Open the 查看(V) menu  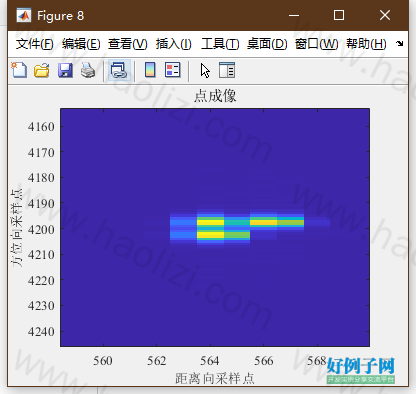pyautogui.click(x=128, y=44)
